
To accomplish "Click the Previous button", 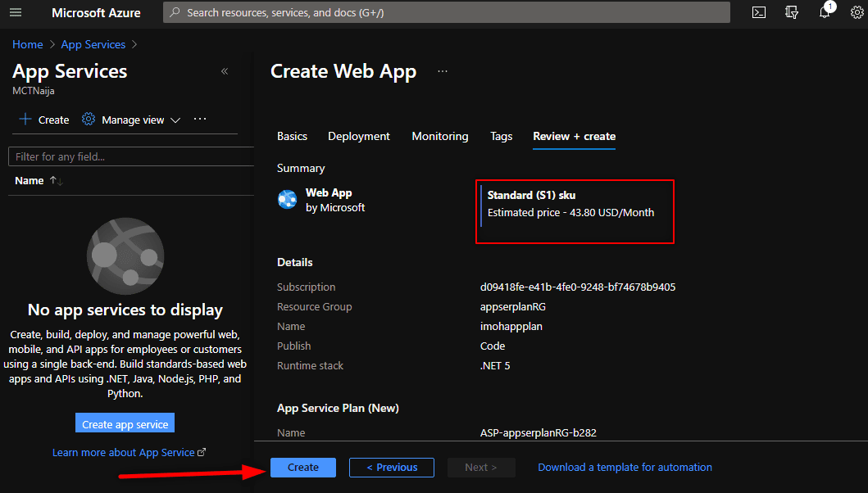I will tap(391, 467).
